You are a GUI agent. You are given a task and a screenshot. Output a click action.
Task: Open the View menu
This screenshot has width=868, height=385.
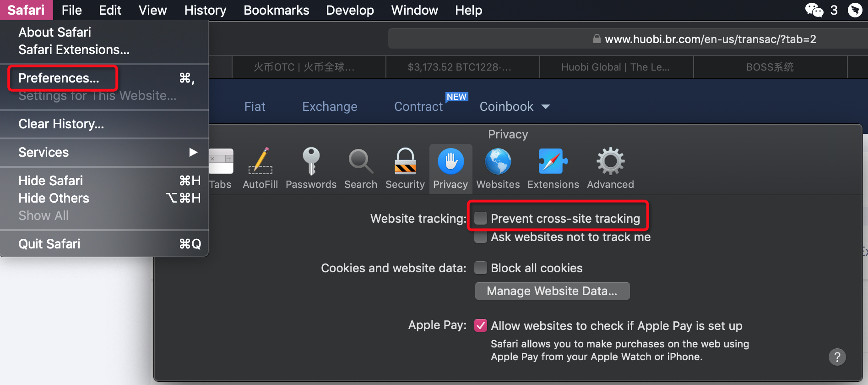[152, 10]
